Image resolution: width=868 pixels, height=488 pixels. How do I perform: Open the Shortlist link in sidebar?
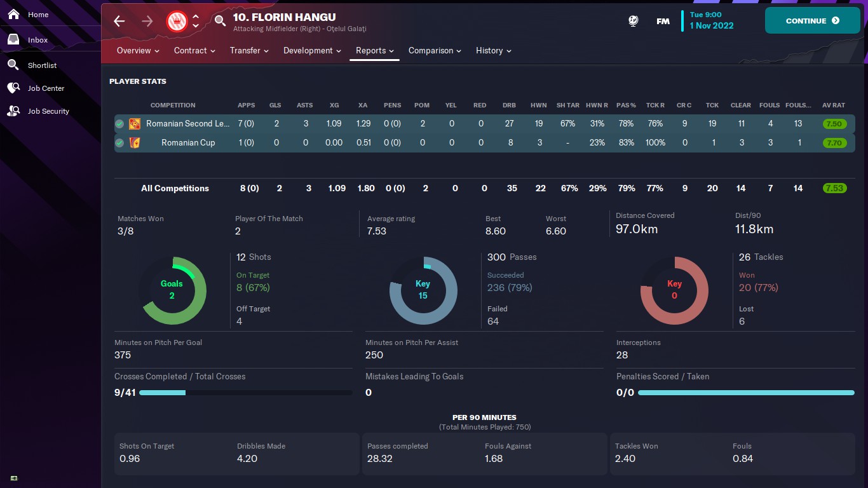42,65
